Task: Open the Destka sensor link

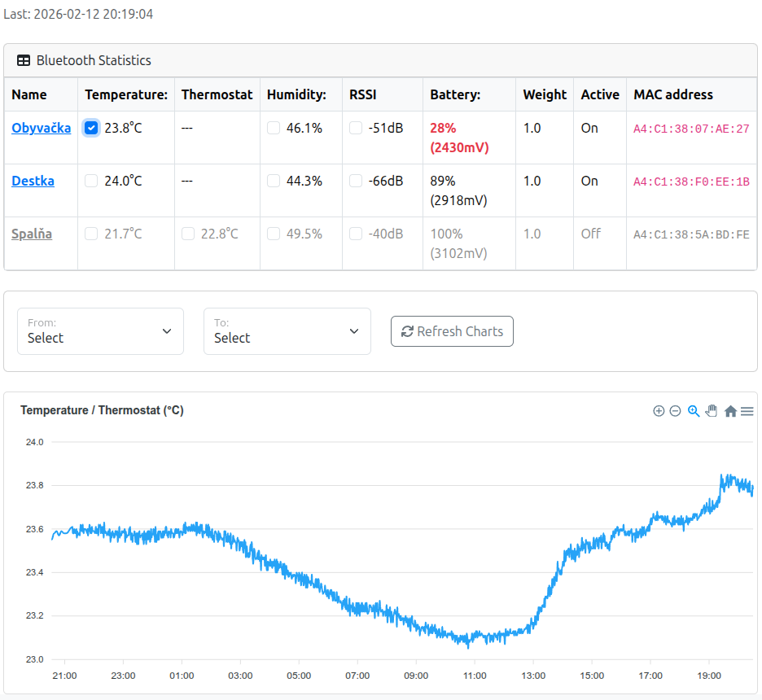Action: pos(33,181)
